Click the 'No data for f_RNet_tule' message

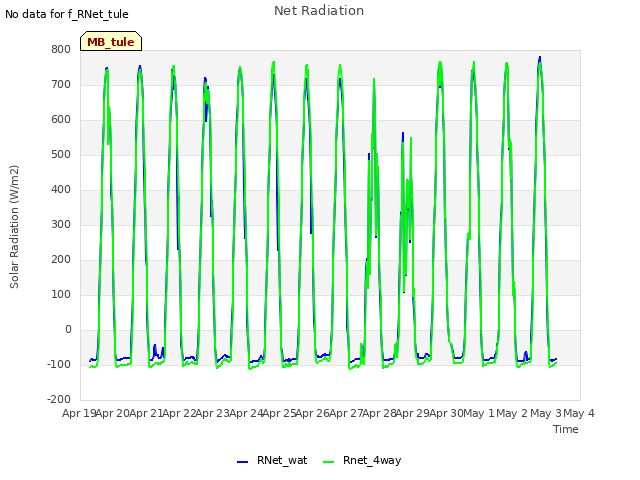point(67,14)
